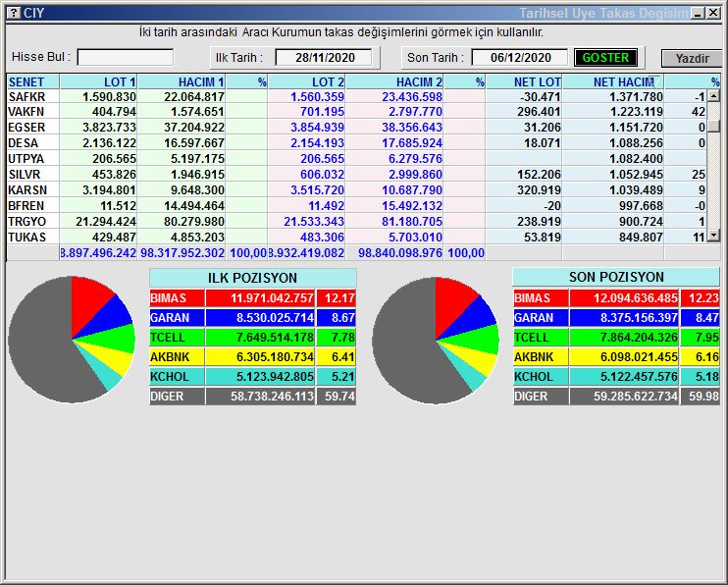Image resolution: width=728 pixels, height=585 pixels.
Task: Select the EGSER row
Action: [356, 127]
